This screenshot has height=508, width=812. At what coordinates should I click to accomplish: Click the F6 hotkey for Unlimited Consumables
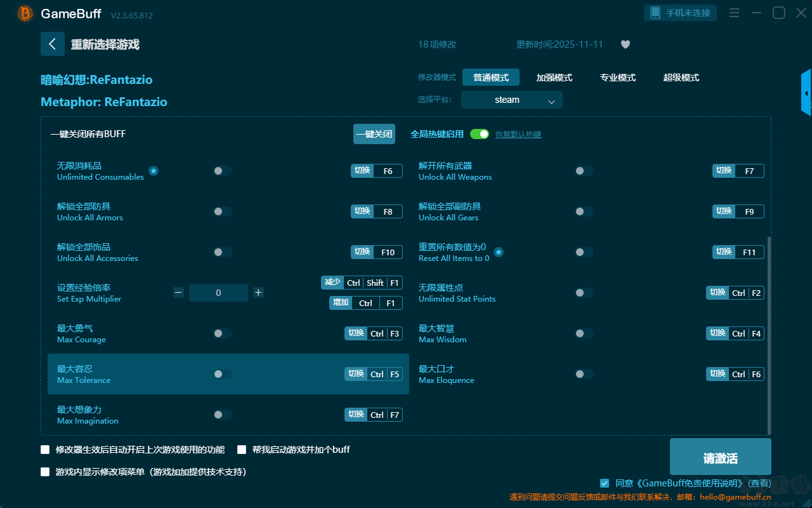pos(377,171)
